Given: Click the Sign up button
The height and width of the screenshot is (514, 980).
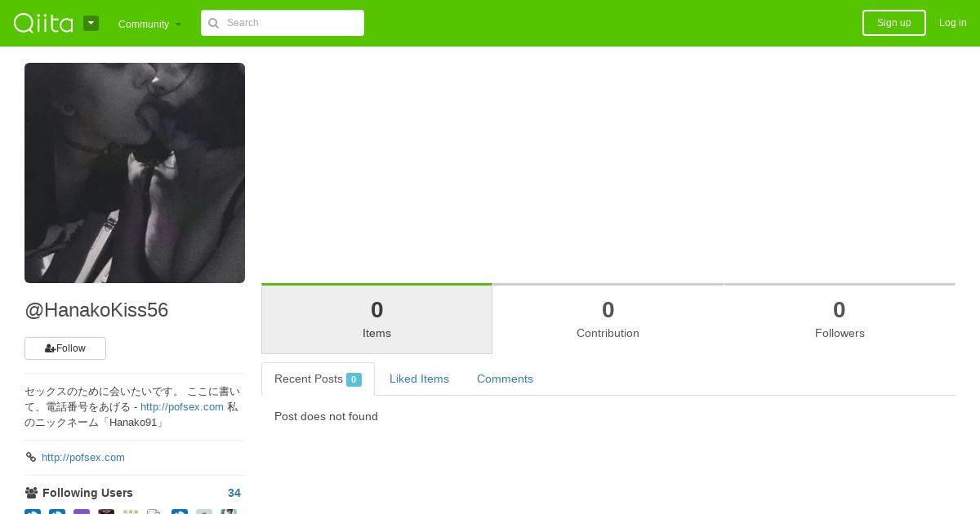Looking at the screenshot, I should (893, 23).
